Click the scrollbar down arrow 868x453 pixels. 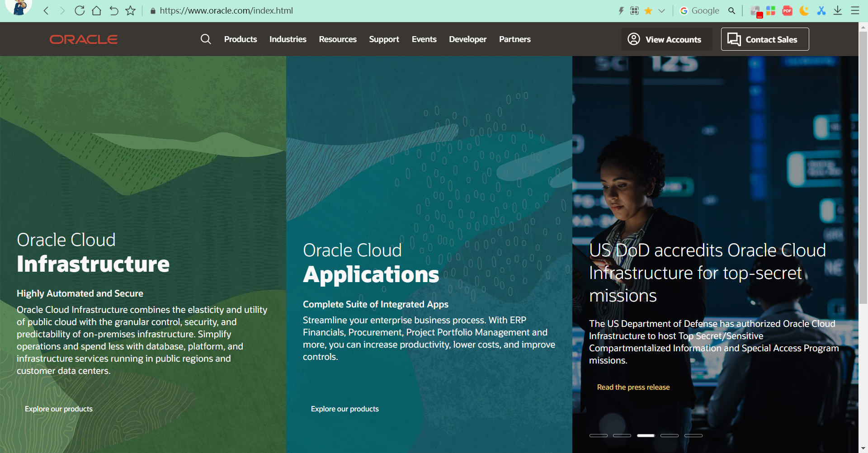point(863,448)
